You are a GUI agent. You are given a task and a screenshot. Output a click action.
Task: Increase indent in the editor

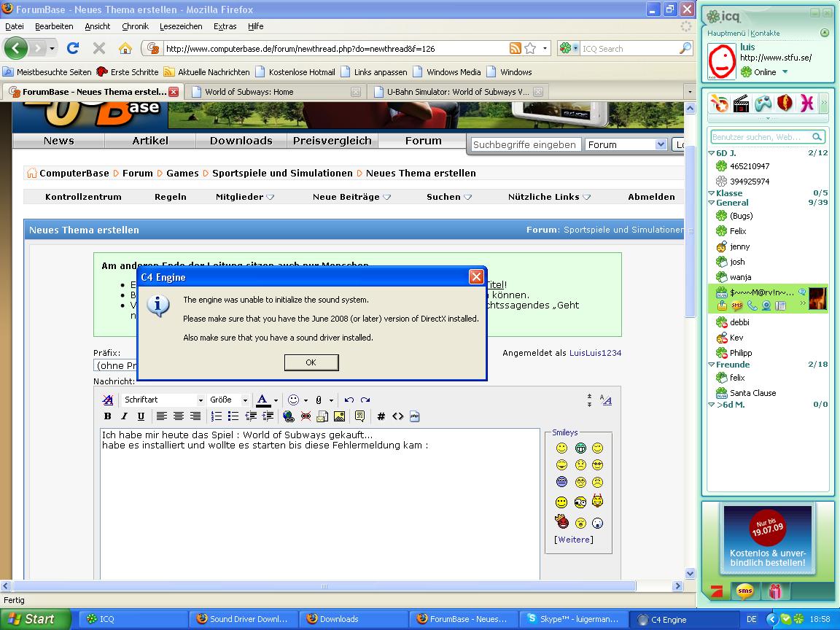tap(268, 416)
